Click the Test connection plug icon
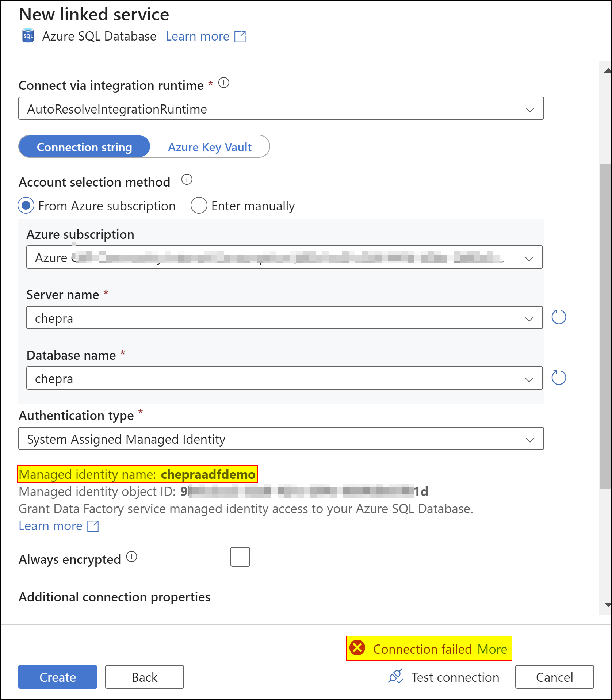This screenshot has height=700, width=612. pos(395,677)
